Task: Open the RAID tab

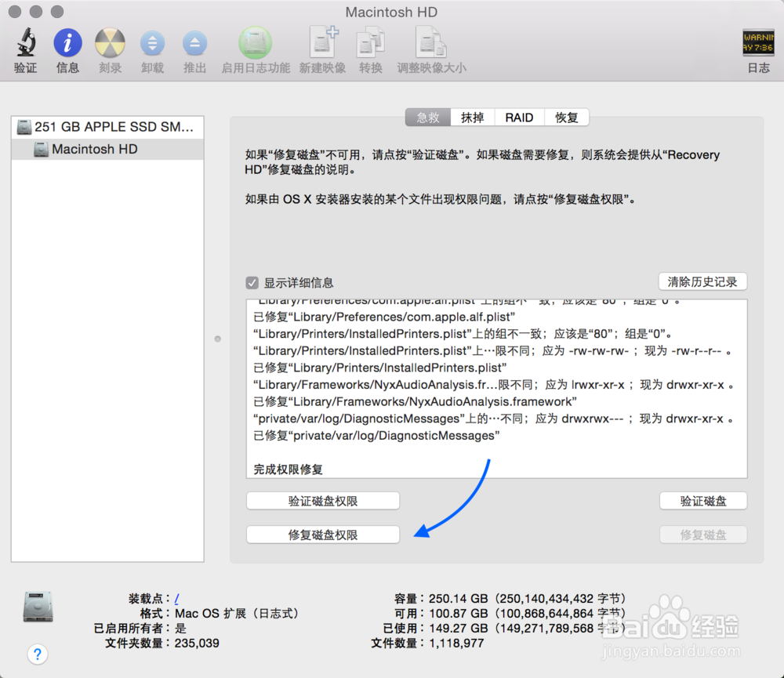Action: click(519, 117)
